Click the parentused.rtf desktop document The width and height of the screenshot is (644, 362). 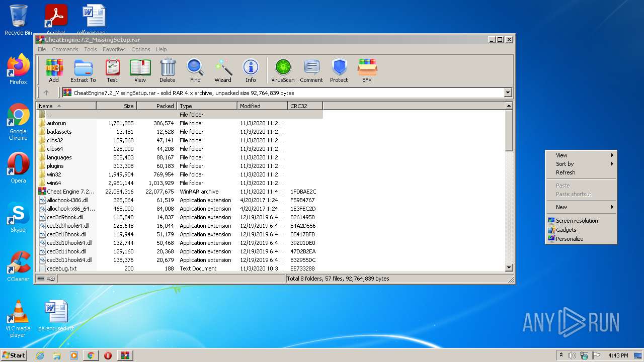pos(56,316)
